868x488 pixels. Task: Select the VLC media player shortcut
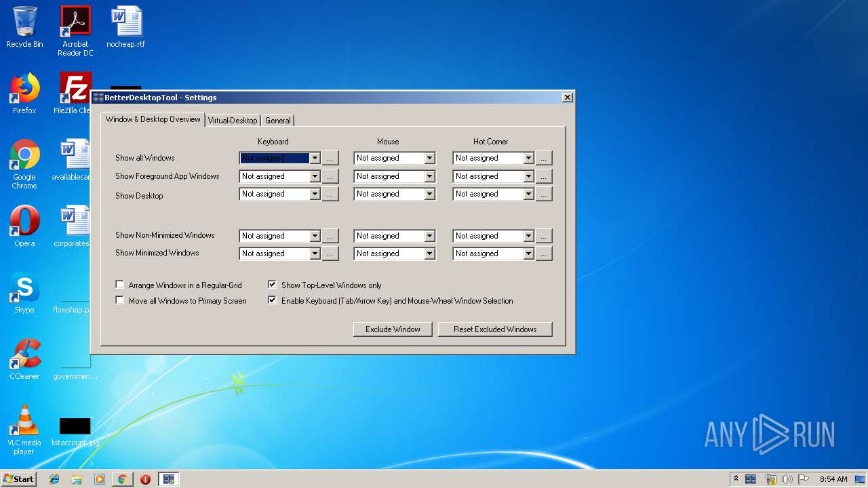pos(24,430)
